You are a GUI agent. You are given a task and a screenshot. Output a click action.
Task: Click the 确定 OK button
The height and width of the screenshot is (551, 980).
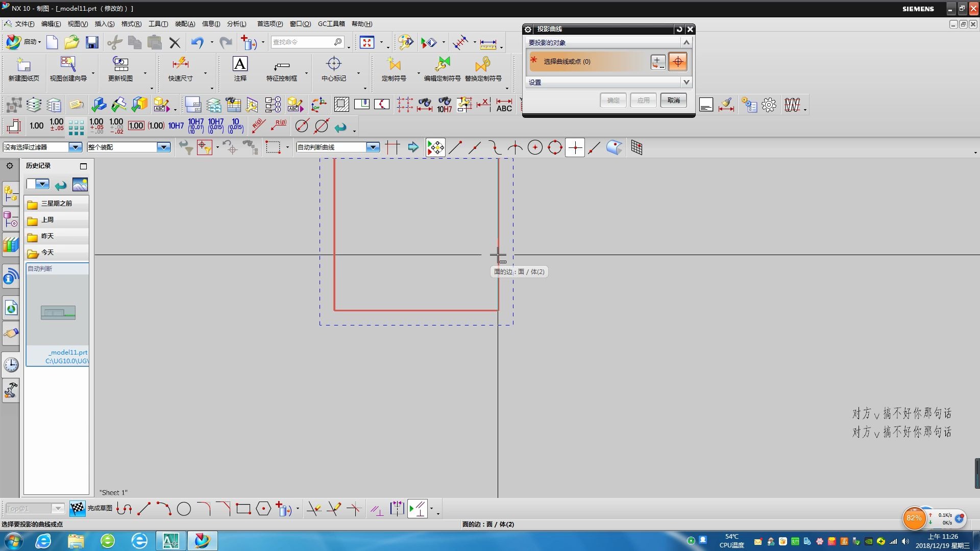[x=614, y=101]
